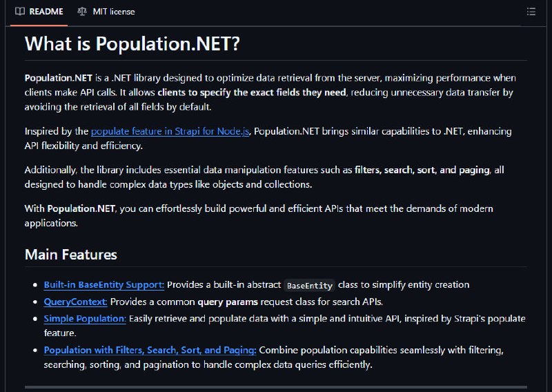The image size is (552, 392).
Task: Click the bold 'Population.NET' at the start of the first paragraph
Action: (59, 78)
